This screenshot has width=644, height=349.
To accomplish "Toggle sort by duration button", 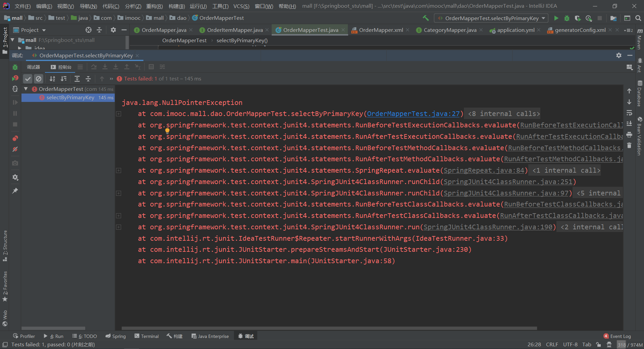I will (63, 79).
